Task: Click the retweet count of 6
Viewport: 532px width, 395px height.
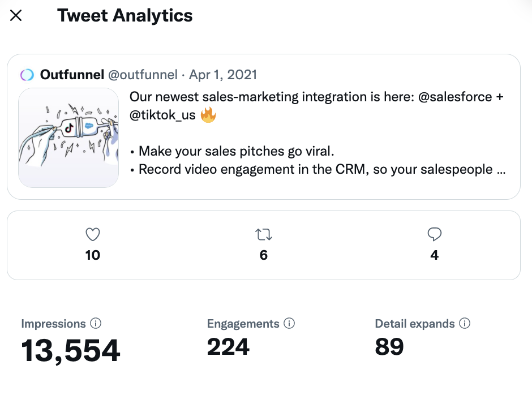Action: pos(264,255)
